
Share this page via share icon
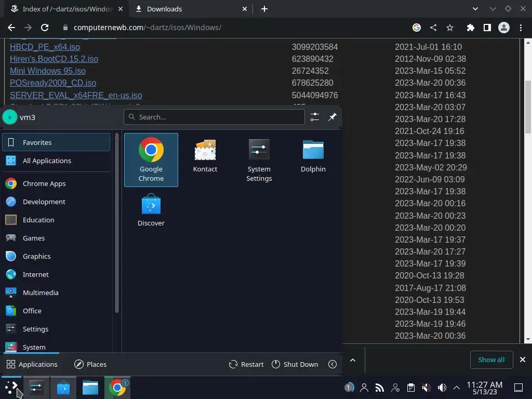433,28
